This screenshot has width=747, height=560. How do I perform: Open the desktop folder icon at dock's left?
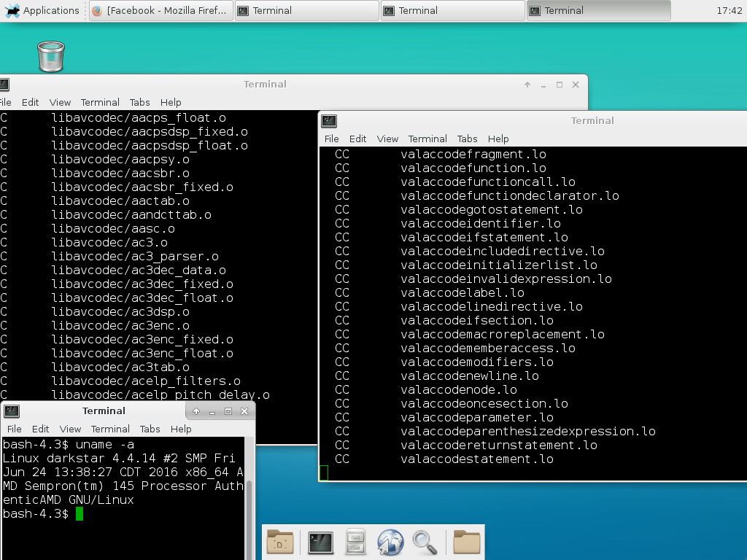coord(280,542)
